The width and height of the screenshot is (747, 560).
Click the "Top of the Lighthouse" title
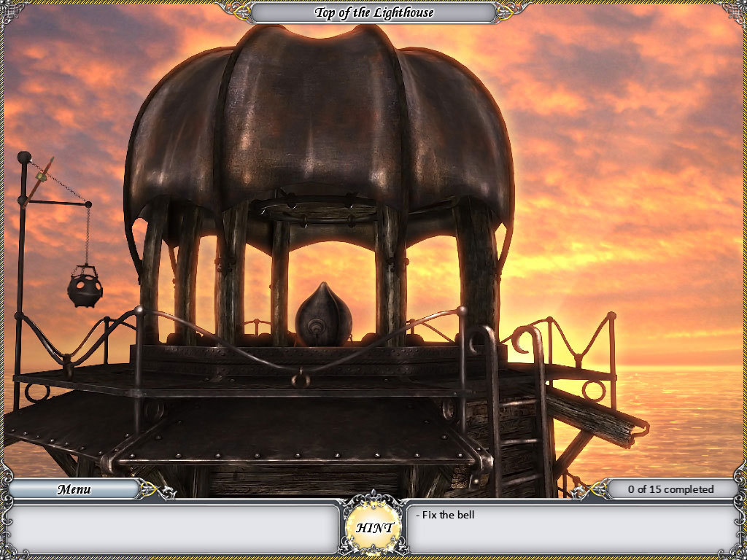coord(374,13)
